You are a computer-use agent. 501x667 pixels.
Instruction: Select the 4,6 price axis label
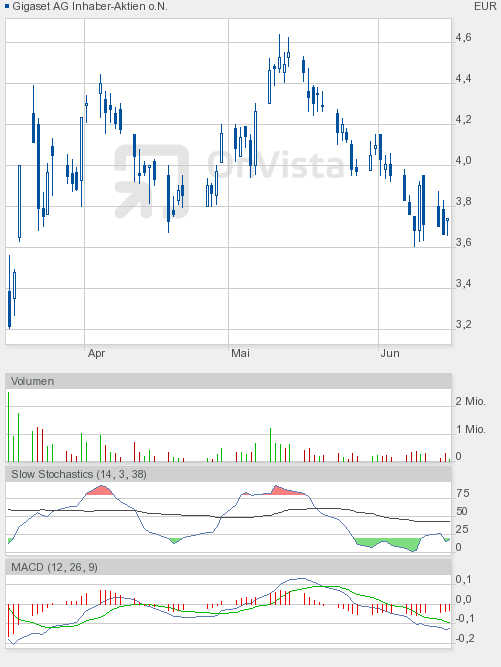(x=463, y=37)
